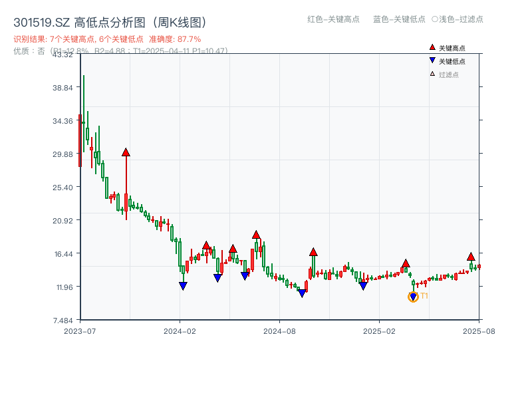Select the blue low-point triangle below the 2024-02 low
Viewport: 532px width, 399px height.
coord(183,285)
